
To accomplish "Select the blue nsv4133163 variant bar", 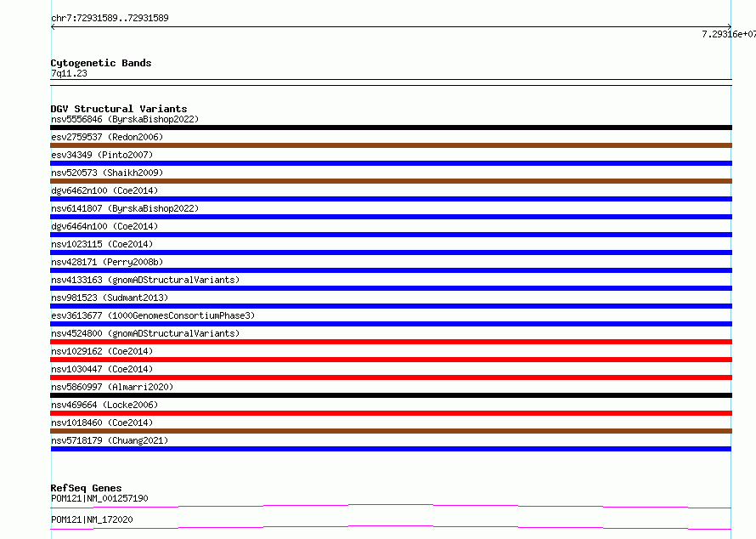I will 391,288.
